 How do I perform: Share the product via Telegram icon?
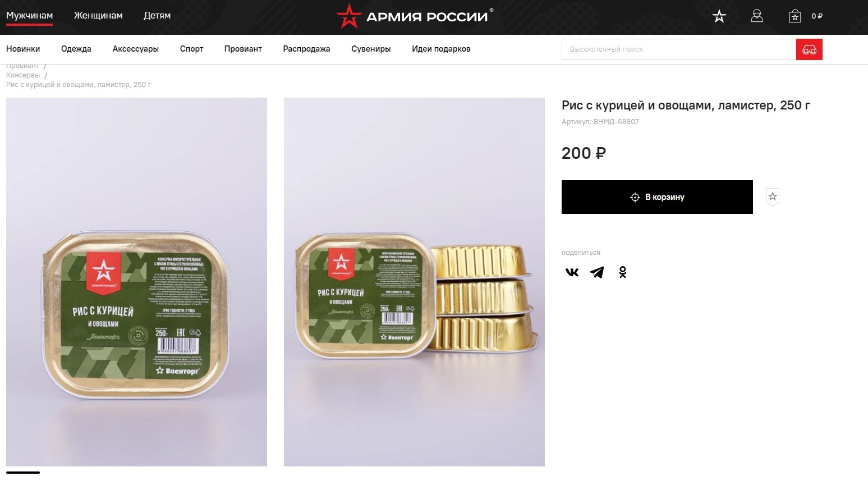pos(597,272)
